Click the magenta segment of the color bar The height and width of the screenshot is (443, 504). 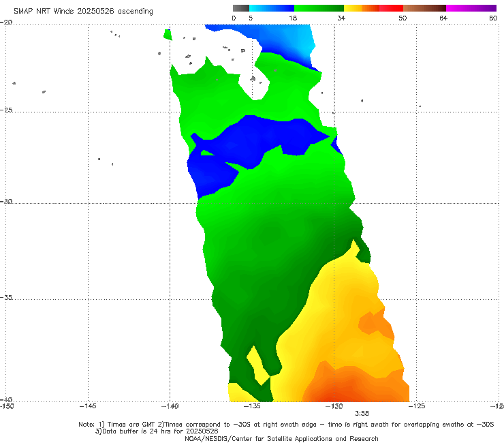click(x=471, y=8)
